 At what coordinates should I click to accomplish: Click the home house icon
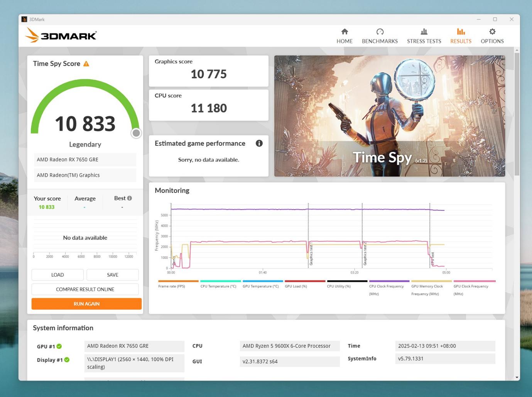click(345, 31)
